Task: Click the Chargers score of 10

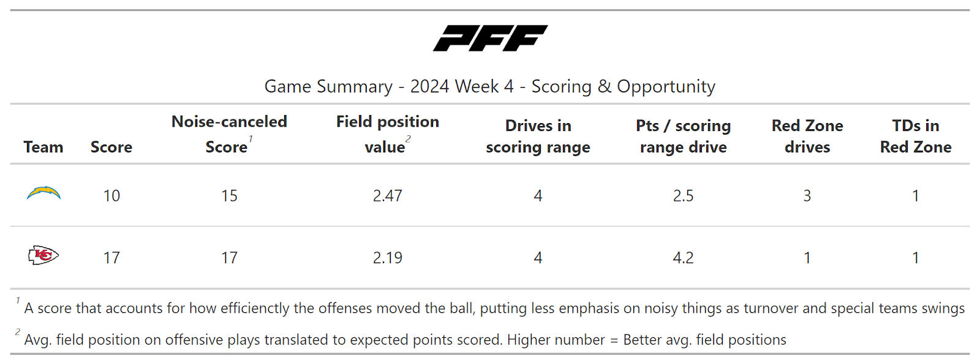Action: 111,196
